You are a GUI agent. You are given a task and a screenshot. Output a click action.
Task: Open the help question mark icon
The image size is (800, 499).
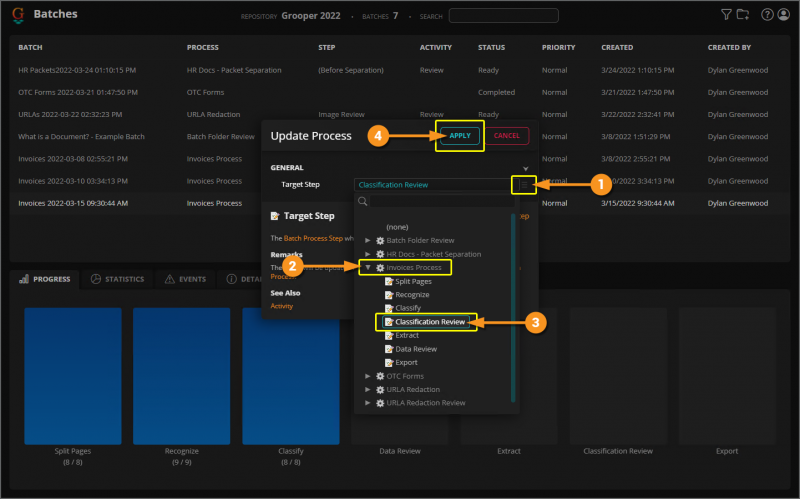[x=767, y=15]
